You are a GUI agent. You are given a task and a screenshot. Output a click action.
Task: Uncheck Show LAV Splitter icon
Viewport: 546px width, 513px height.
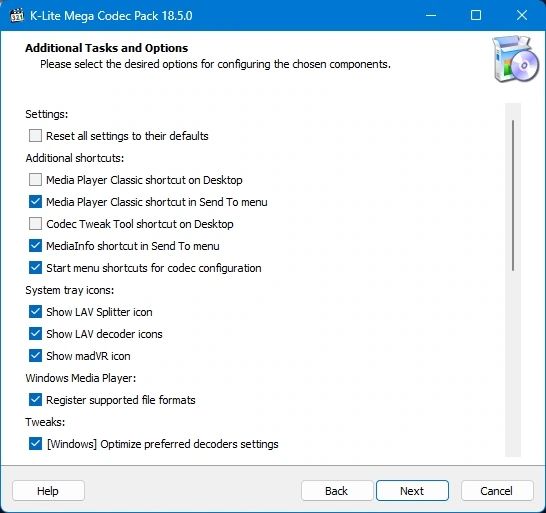[x=35, y=312]
